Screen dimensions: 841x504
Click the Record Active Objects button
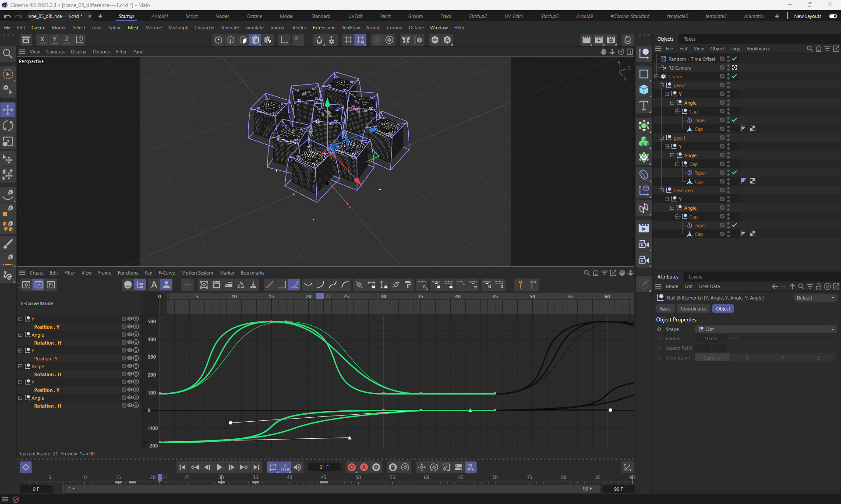(351, 467)
